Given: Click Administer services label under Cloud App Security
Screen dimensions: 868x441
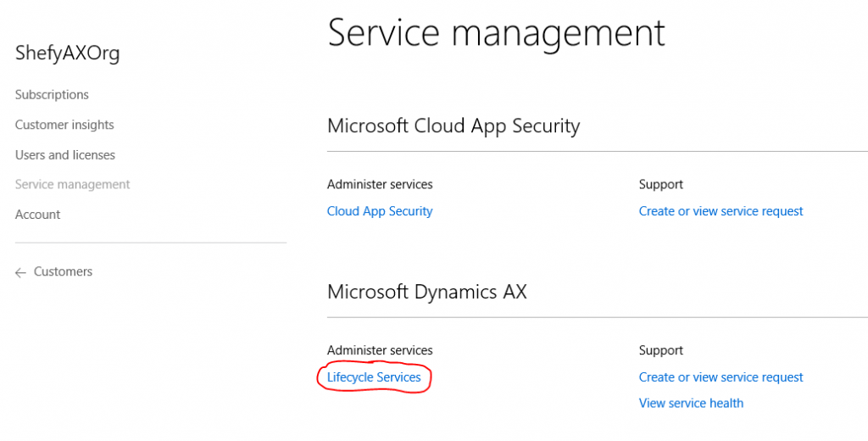Looking at the screenshot, I should point(380,184).
